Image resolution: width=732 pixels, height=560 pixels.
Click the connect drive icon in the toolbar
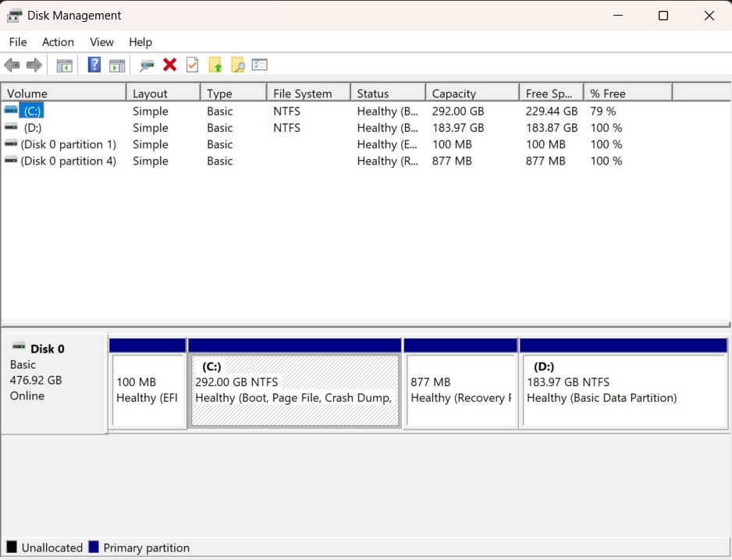[x=147, y=66]
